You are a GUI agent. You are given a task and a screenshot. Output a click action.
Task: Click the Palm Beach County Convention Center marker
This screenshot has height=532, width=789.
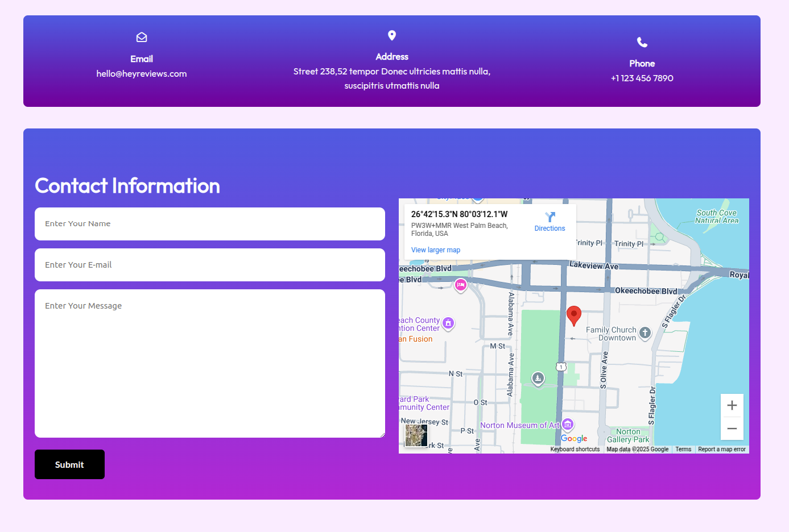point(448,323)
